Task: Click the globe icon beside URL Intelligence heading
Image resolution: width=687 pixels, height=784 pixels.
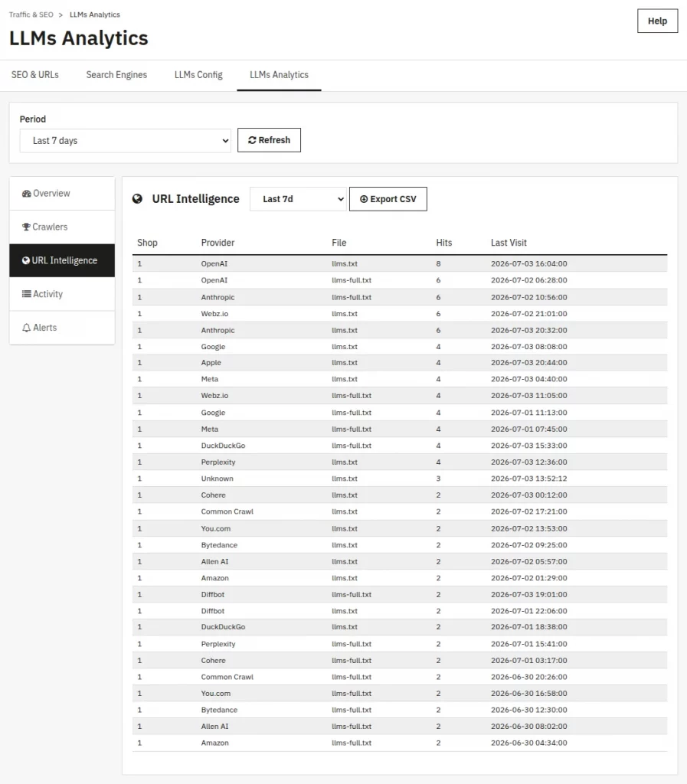Action: [x=137, y=199]
